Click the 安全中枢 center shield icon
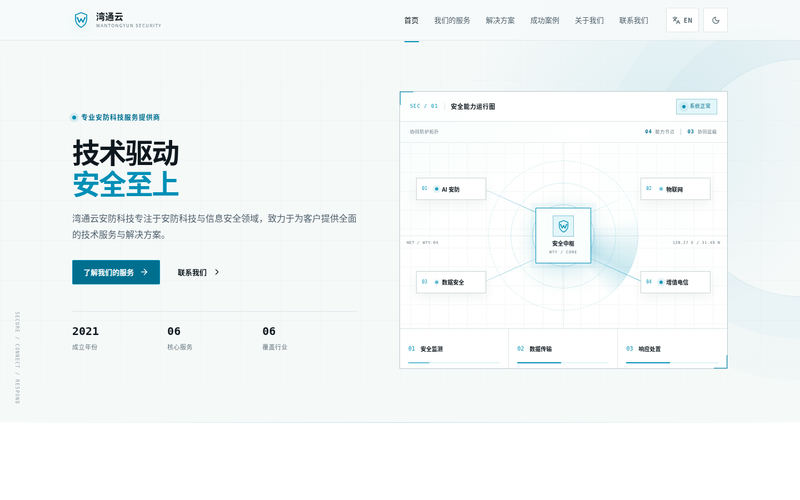 click(563, 226)
